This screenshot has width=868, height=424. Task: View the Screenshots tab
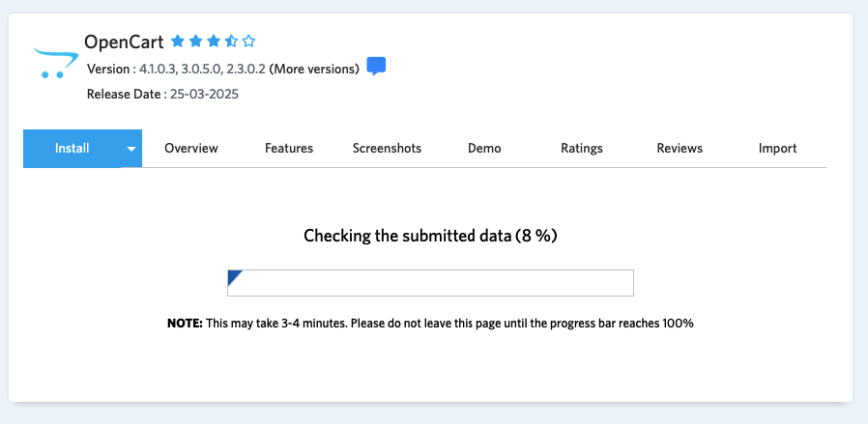coord(387,148)
